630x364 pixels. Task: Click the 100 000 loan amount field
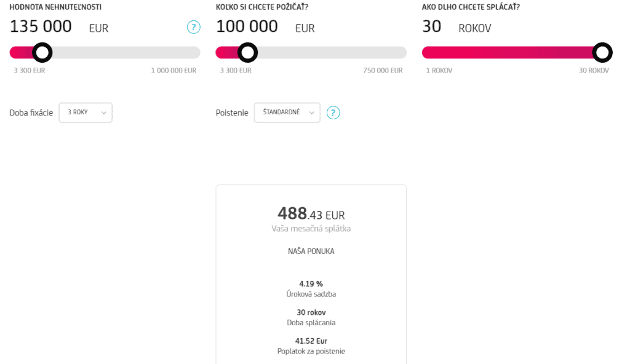point(247,26)
